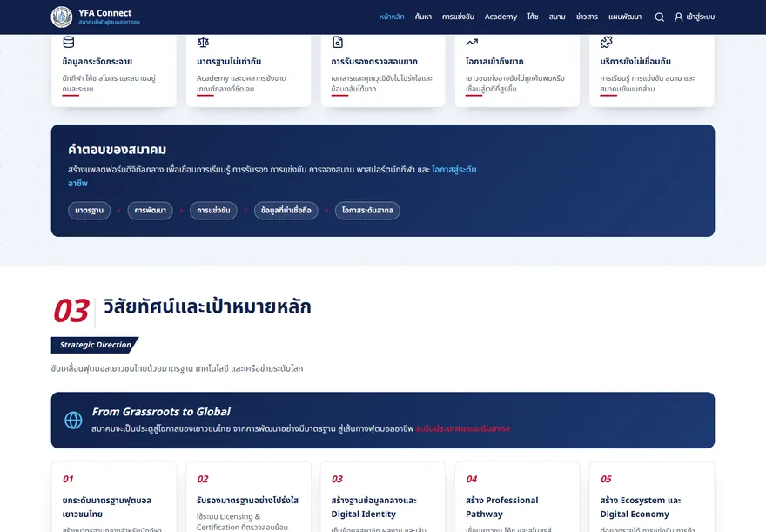
Task: Click the มาตรฐานไม่เท่ากัน card title
Action: [x=229, y=62]
